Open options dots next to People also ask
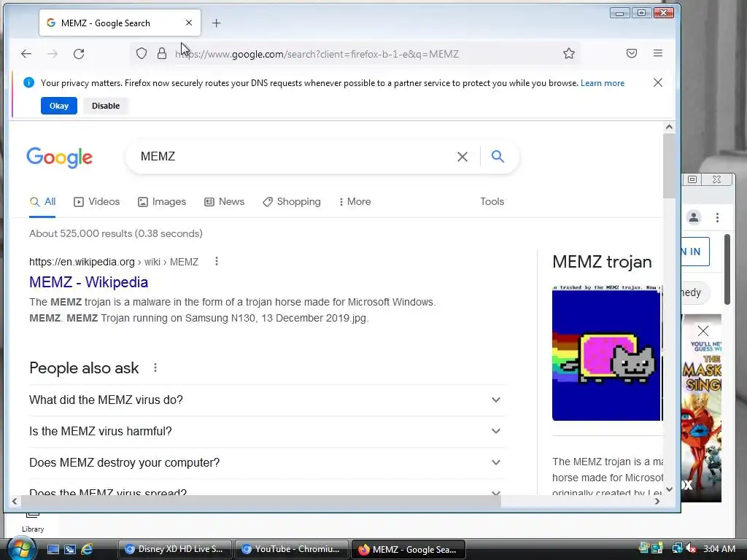This screenshot has width=747, height=560. (155, 367)
